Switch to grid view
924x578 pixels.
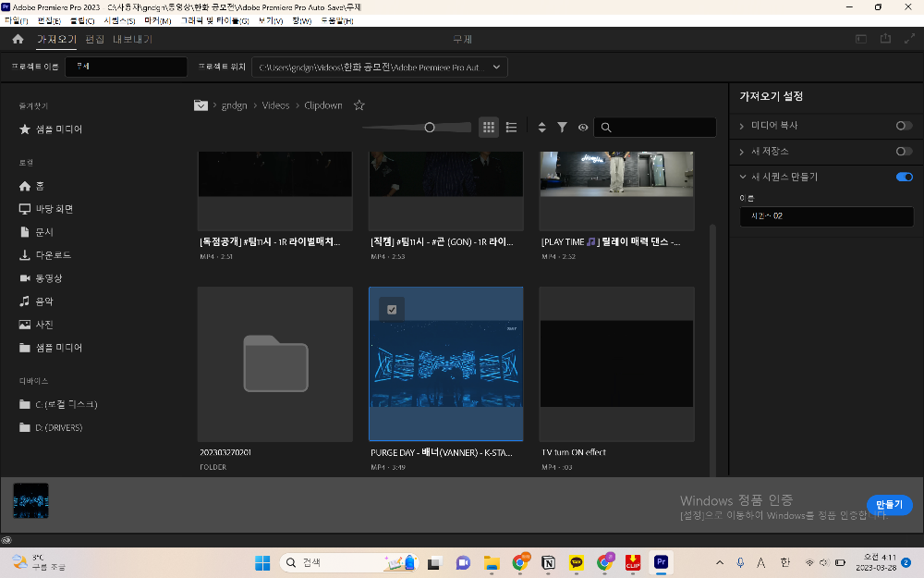coord(489,127)
